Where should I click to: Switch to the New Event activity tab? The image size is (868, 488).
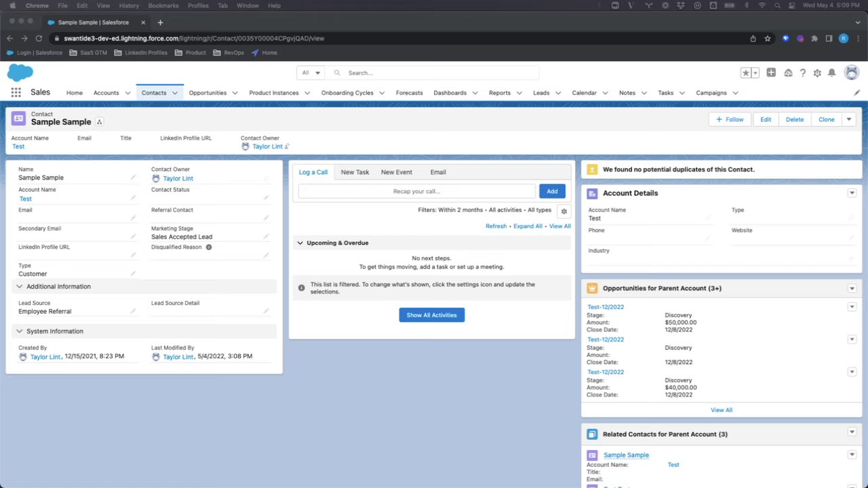point(397,172)
